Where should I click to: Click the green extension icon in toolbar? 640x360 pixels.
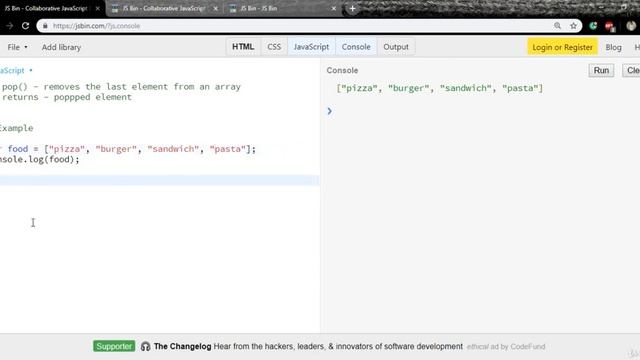[x=593, y=26]
